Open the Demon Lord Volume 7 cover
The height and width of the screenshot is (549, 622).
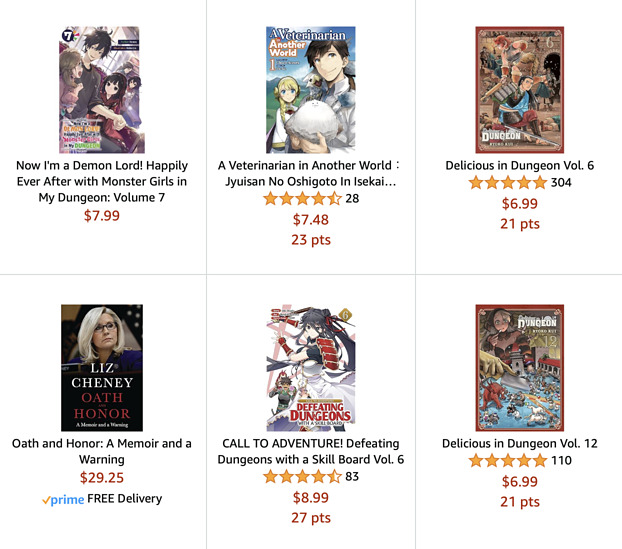click(102, 90)
